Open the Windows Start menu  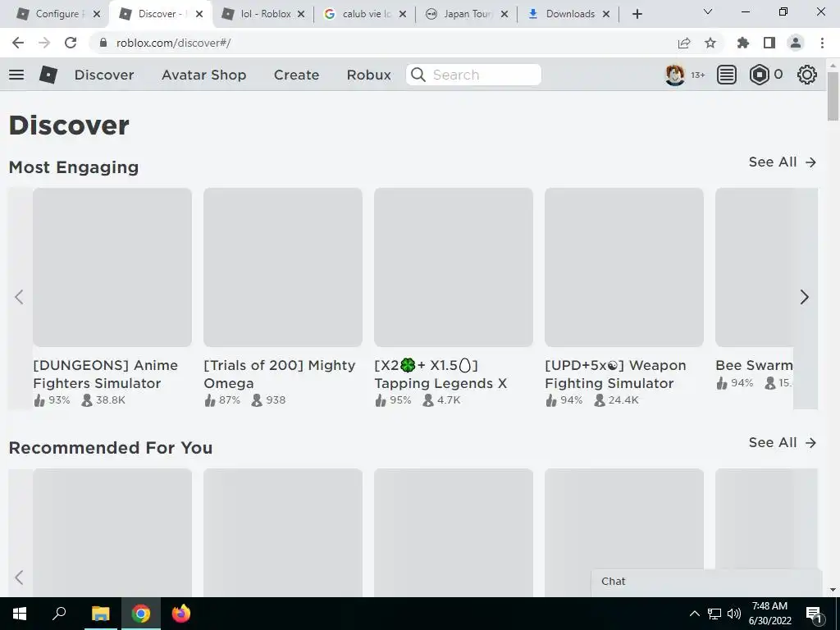[x=20, y=614]
